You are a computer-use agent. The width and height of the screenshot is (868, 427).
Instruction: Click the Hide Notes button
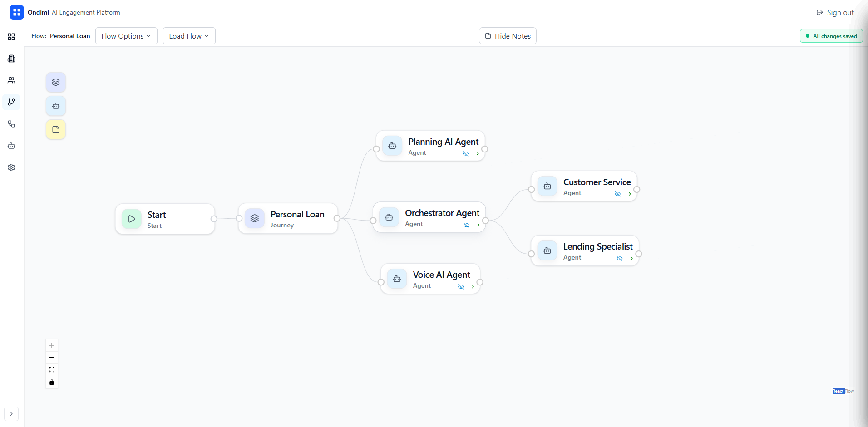pyautogui.click(x=508, y=36)
